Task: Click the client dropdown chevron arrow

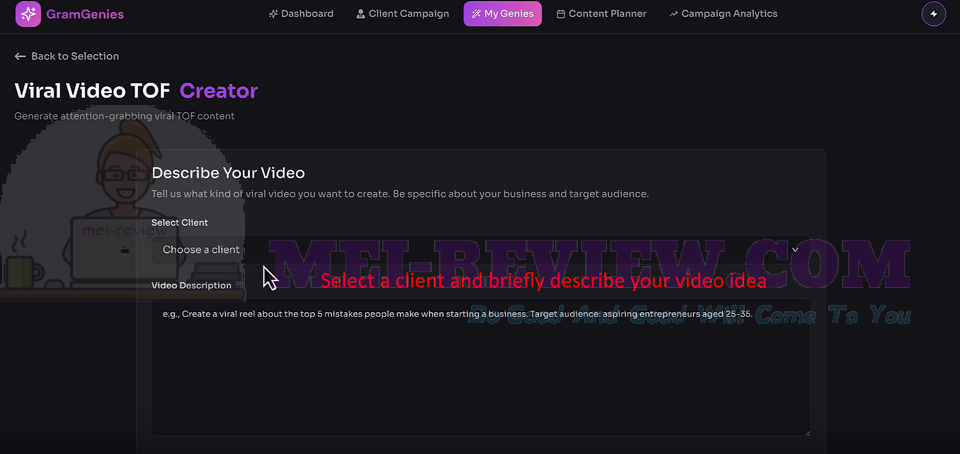Action: pos(795,250)
